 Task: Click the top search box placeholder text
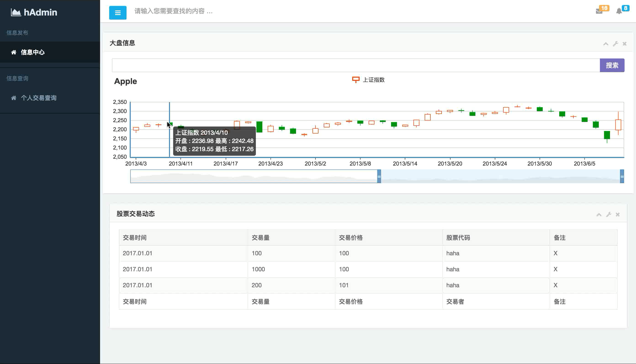click(x=173, y=11)
